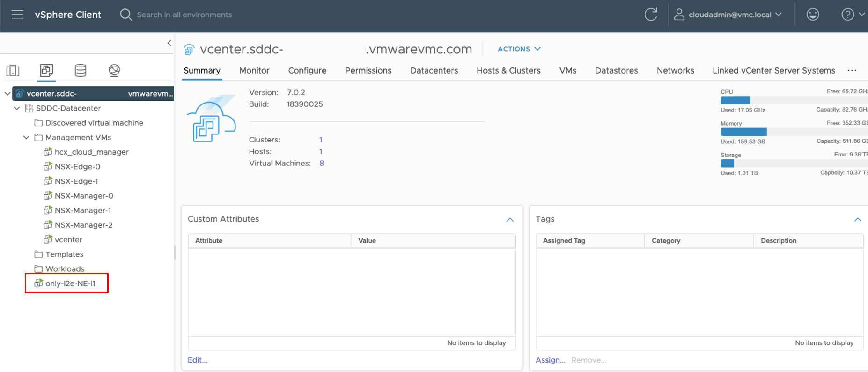
Task: Collapse the Management VMs folder
Action: pyautogui.click(x=26, y=137)
